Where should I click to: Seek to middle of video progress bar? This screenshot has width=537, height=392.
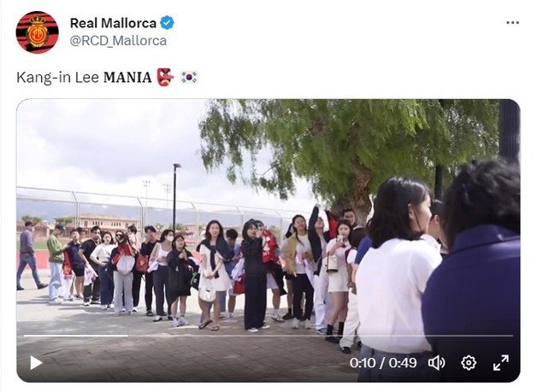[x=268, y=336]
